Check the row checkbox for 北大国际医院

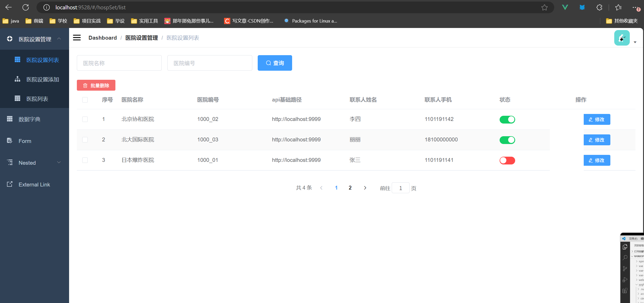click(85, 140)
